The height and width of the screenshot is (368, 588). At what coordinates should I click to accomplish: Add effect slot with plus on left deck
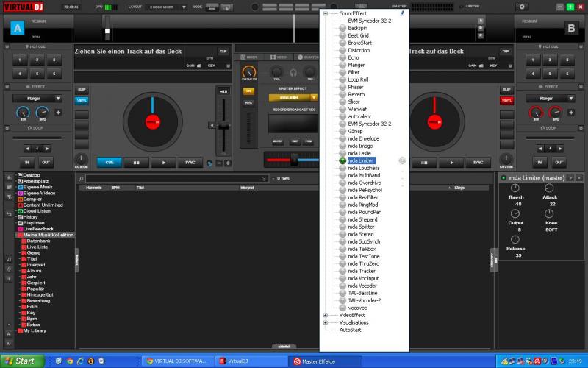point(58,113)
